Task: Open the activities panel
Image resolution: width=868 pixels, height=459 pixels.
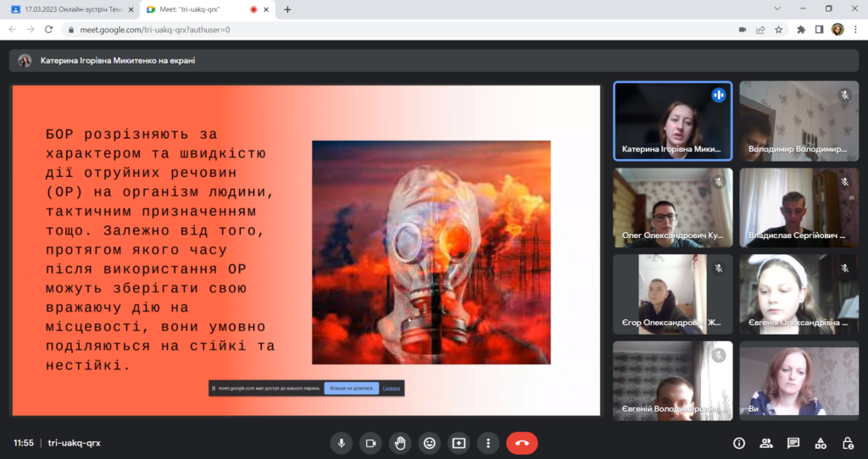Action: coord(821,443)
